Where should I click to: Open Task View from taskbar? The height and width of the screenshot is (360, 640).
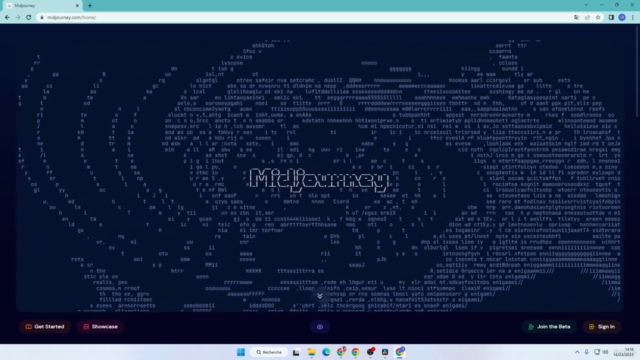pos(296,352)
